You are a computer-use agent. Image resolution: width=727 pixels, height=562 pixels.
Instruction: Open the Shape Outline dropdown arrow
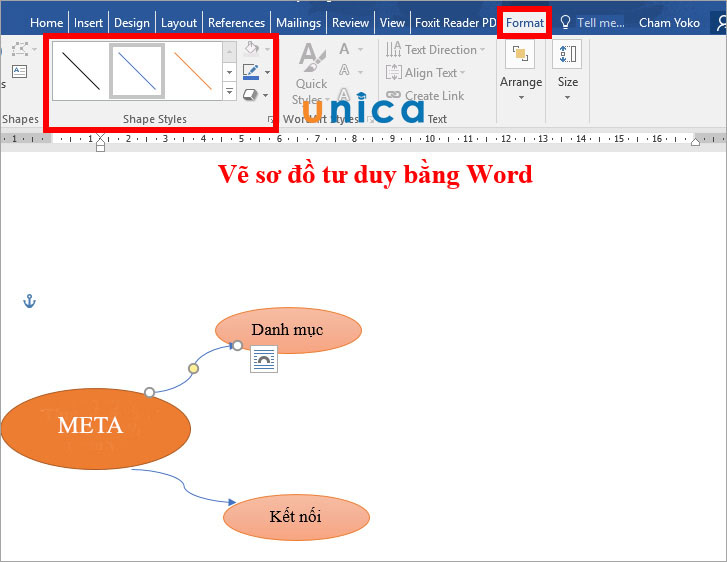click(x=268, y=72)
